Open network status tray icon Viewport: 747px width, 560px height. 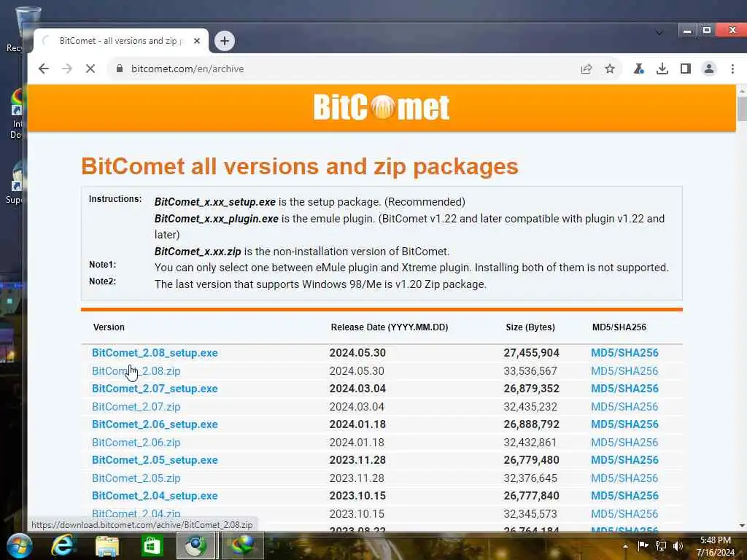661,545
